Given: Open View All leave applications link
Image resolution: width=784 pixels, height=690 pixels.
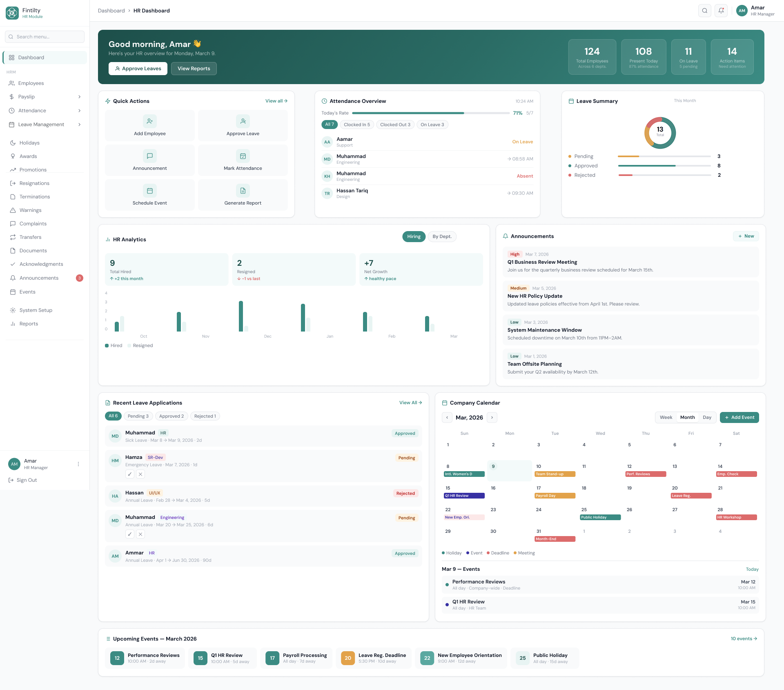Looking at the screenshot, I should coord(411,403).
